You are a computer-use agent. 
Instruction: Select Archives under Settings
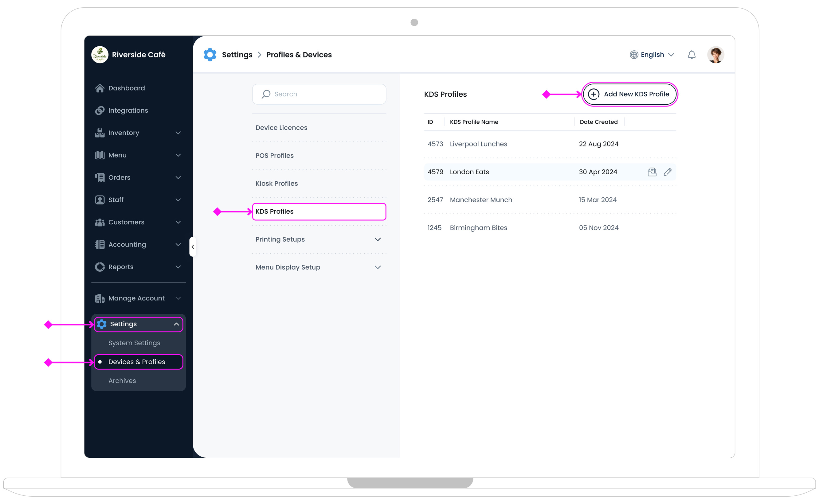point(122,380)
